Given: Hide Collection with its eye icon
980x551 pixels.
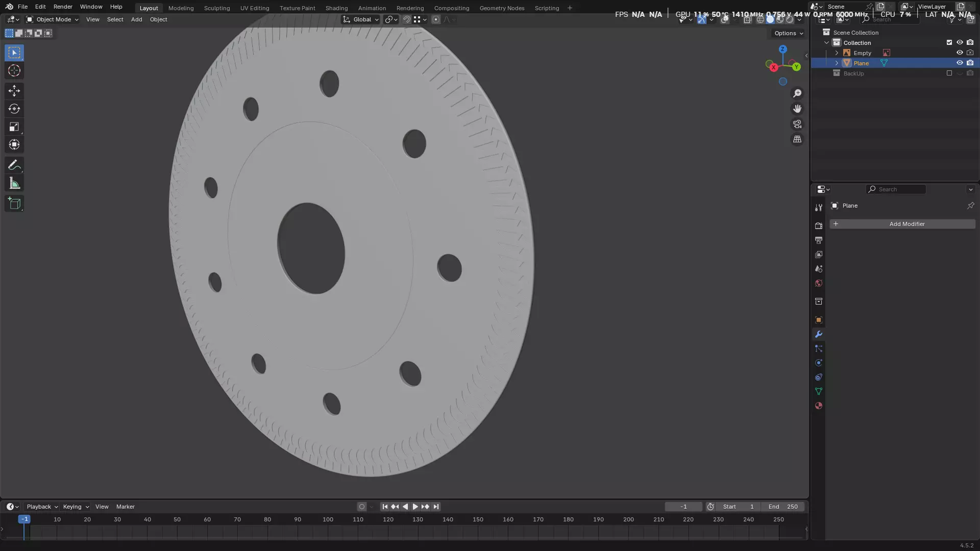Looking at the screenshot, I should pyautogui.click(x=960, y=43).
